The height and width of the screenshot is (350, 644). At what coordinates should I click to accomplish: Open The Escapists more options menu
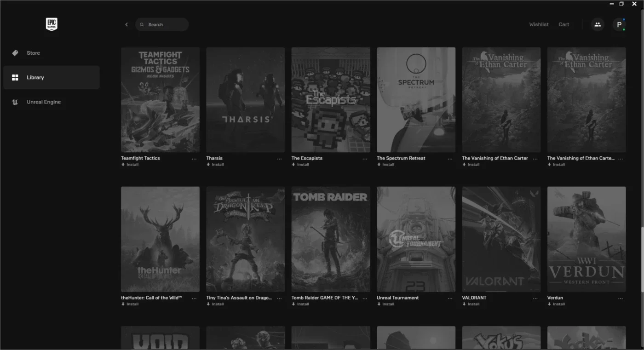tap(365, 159)
